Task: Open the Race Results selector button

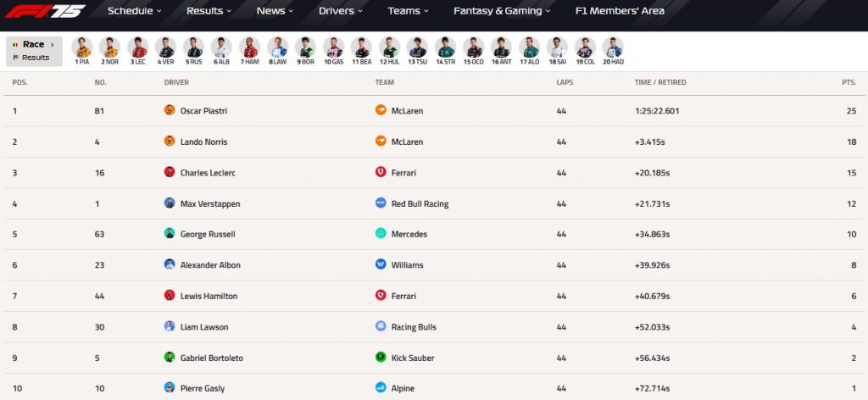Action: coord(34,51)
